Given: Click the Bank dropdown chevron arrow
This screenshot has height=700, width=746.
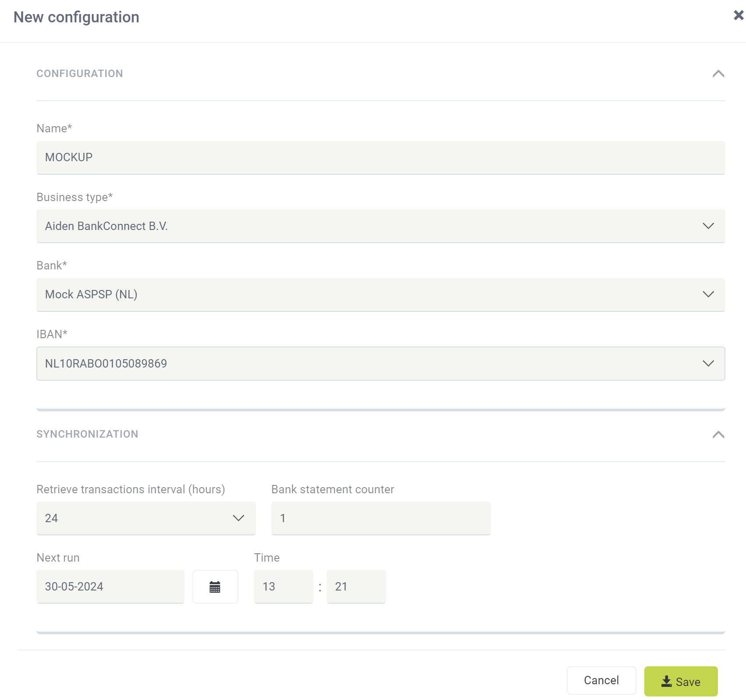Looking at the screenshot, I should click(x=708, y=294).
